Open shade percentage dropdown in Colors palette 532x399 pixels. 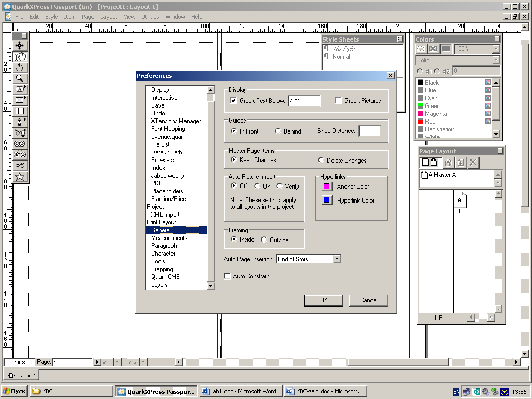click(496, 49)
